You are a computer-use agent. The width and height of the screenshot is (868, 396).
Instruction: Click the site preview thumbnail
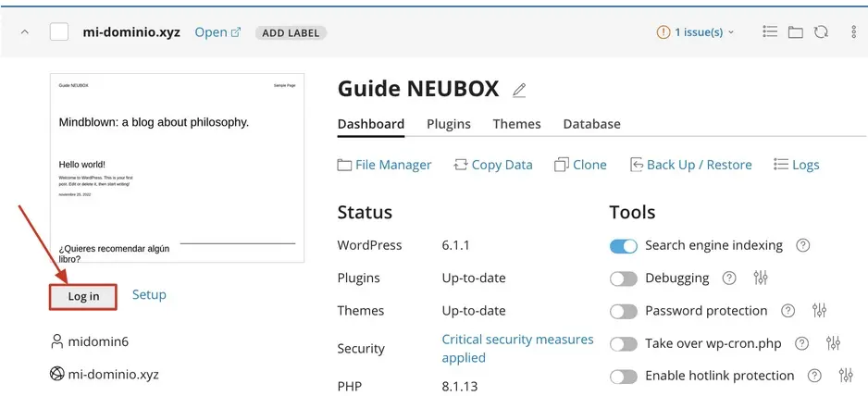pos(177,167)
